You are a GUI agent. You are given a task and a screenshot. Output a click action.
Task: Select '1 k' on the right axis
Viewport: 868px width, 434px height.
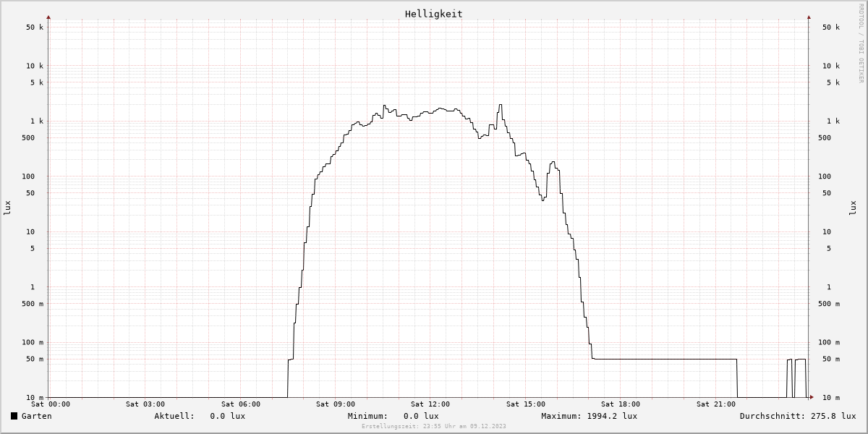coord(833,122)
